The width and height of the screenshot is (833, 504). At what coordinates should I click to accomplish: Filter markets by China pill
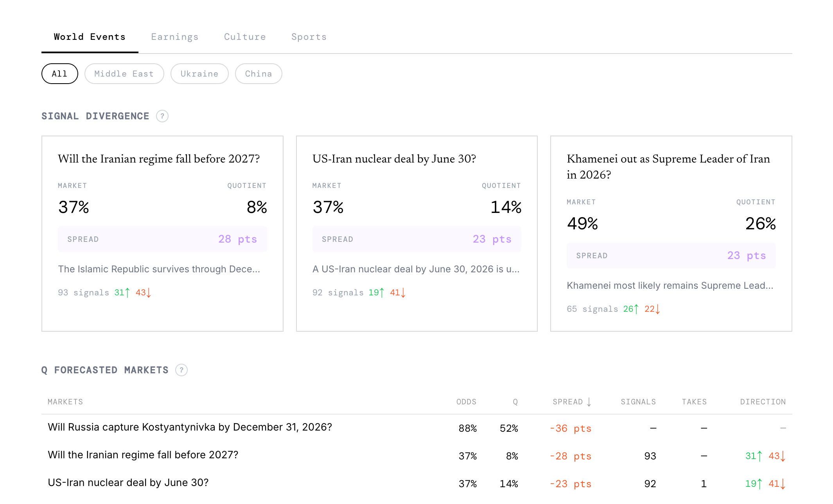coord(258,74)
